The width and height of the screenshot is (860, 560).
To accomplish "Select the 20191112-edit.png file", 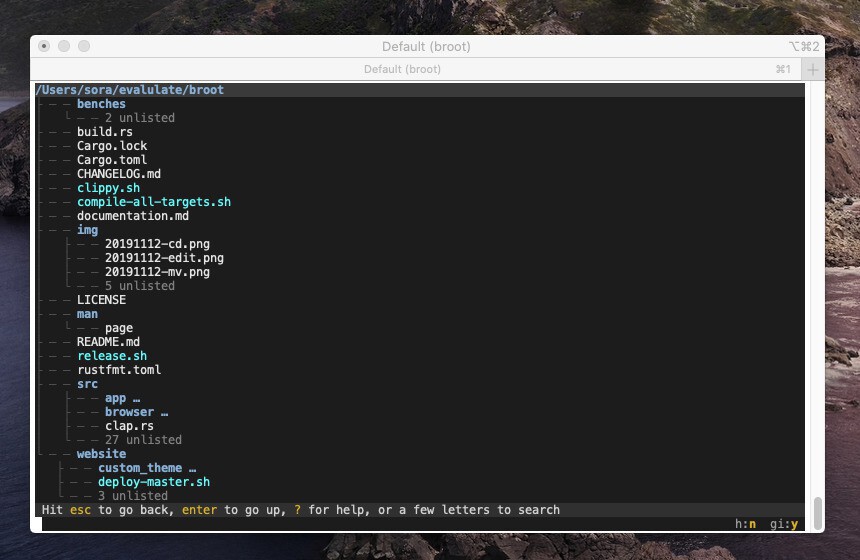I will (164, 258).
